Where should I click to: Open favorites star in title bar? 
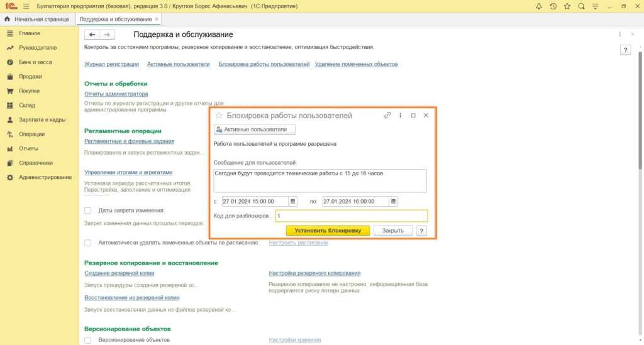(567, 6)
